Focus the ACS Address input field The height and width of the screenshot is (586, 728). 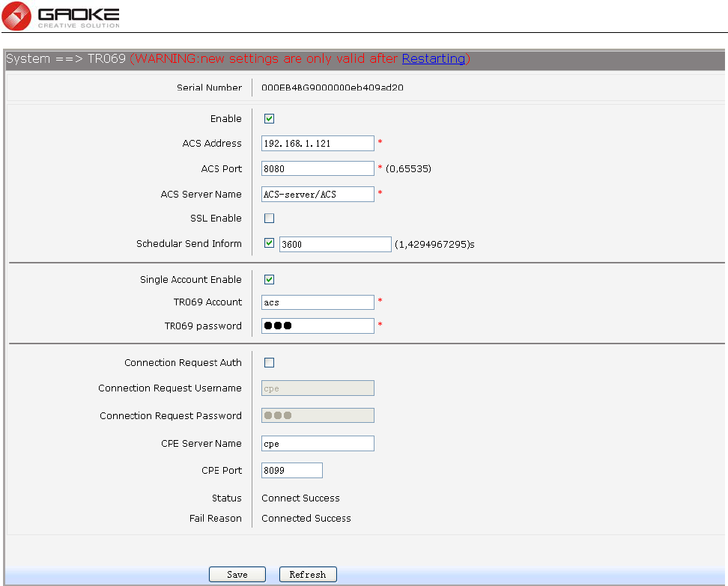coord(318,144)
